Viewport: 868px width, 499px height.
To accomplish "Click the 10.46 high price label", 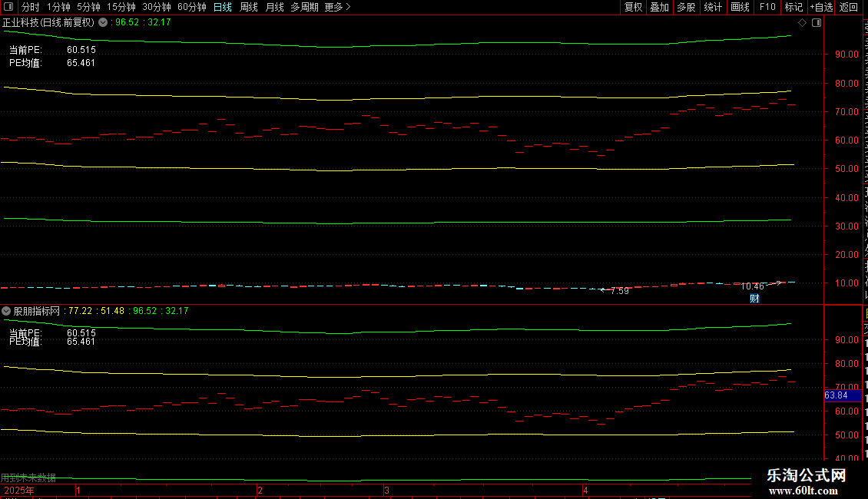I will (x=752, y=286).
